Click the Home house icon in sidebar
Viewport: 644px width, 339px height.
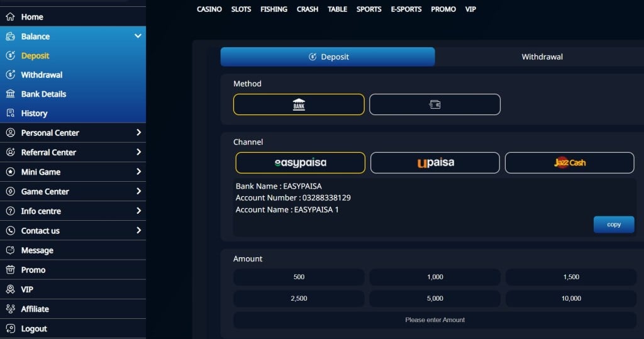tap(10, 17)
